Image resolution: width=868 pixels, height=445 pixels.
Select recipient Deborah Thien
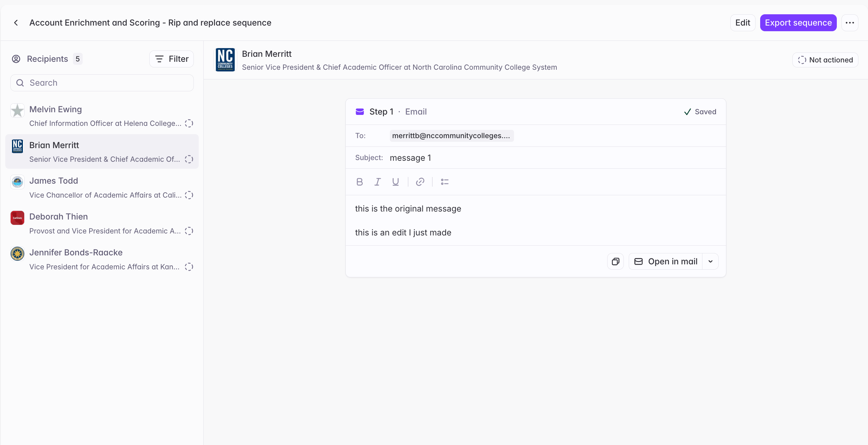click(102, 223)
